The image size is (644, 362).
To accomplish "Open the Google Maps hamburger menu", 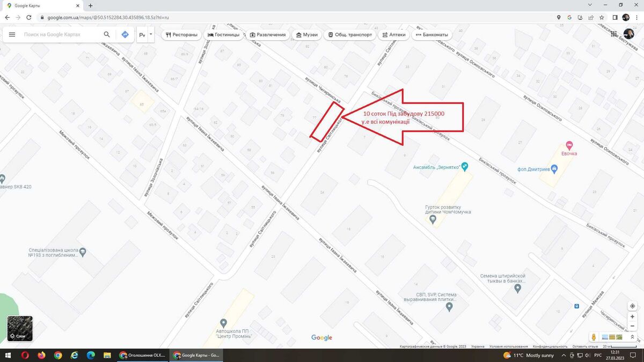I will coord(12,34).
